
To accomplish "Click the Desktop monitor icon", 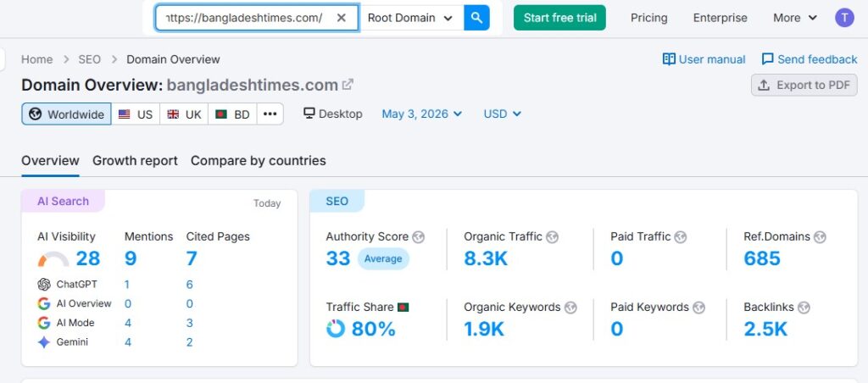I will pos(309,114).
